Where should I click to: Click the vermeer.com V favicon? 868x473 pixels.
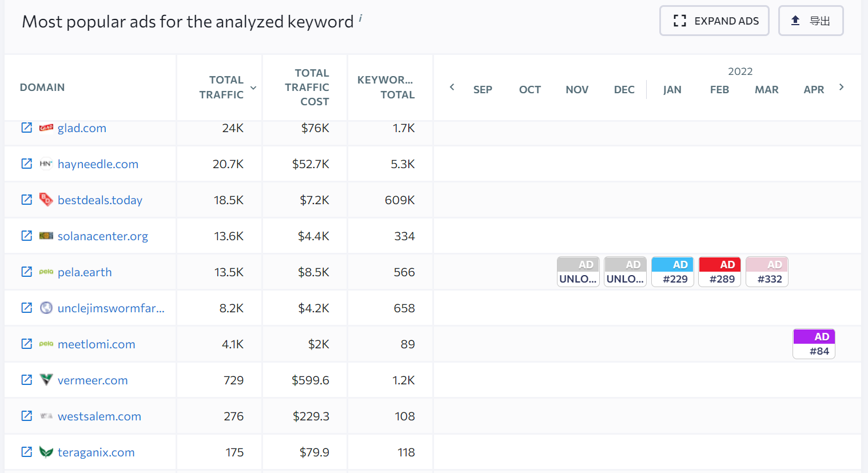(x=46, y=380)
